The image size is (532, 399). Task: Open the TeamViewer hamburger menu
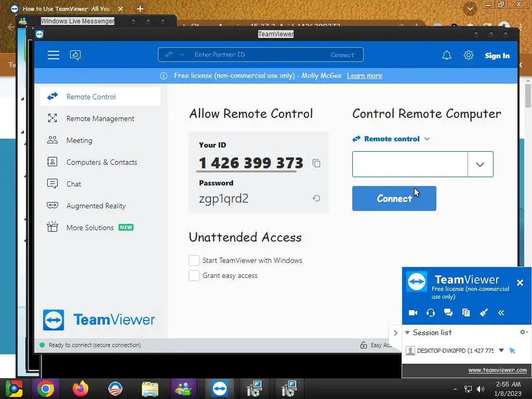click(x=54, y=55)
